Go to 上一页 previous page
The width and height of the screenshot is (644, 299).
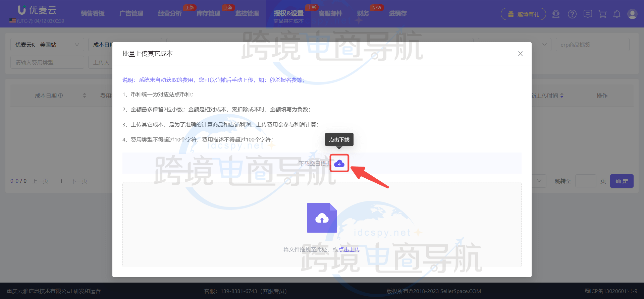[40, 181]
